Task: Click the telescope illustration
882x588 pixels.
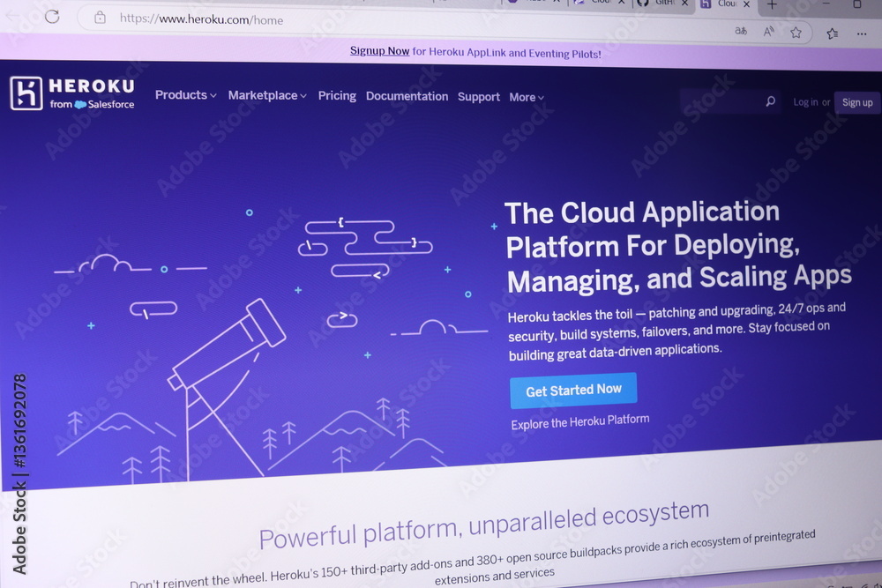Action: pyautogui.click(x=225, y=388)
